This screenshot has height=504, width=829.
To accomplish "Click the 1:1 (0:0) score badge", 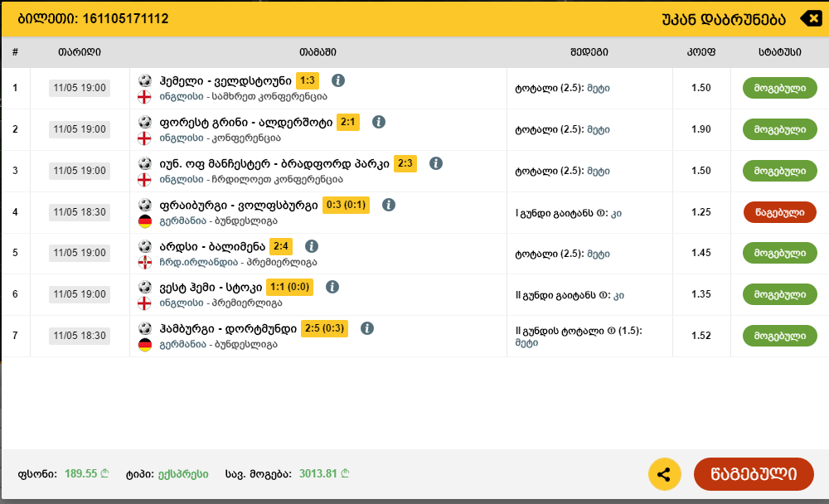I will (289, 287).
